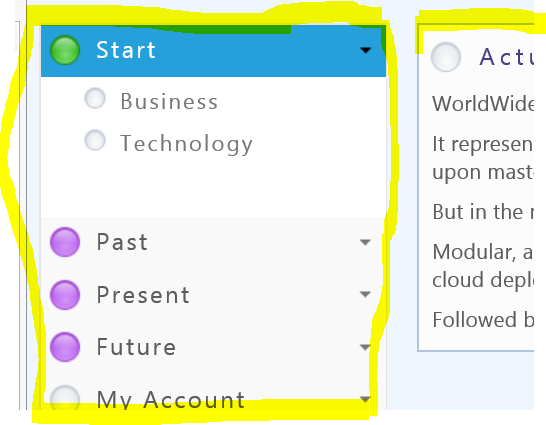
Task: Open the Past menu item
Action: click(x=213, y=242)
